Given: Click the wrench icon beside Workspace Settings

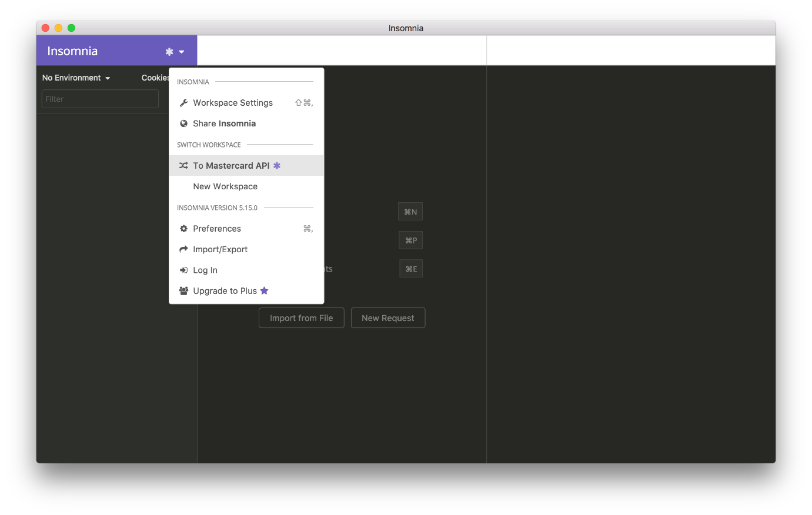Looking at the screenshot, I should click(183, 102).
